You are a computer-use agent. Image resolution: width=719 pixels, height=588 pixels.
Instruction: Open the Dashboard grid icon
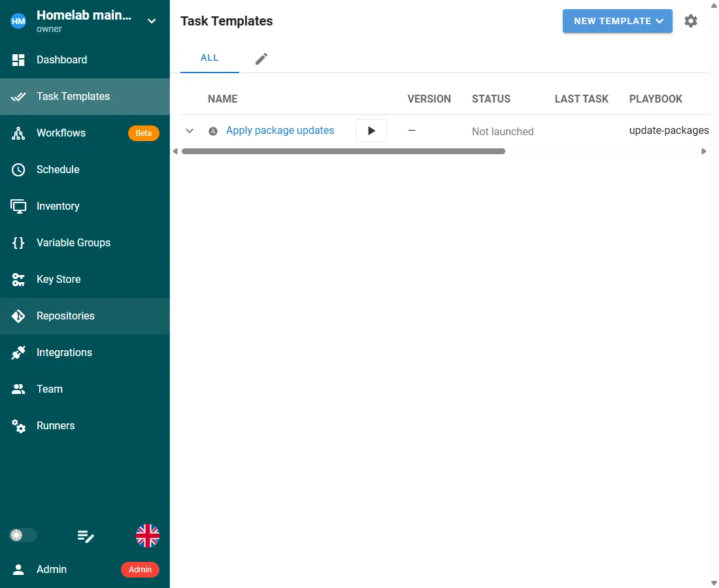point(18,60)
